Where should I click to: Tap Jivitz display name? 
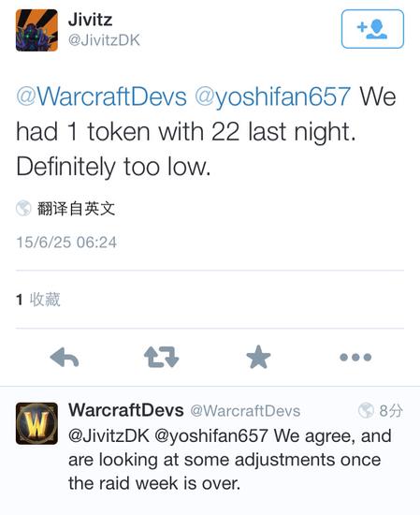point(90,20)
